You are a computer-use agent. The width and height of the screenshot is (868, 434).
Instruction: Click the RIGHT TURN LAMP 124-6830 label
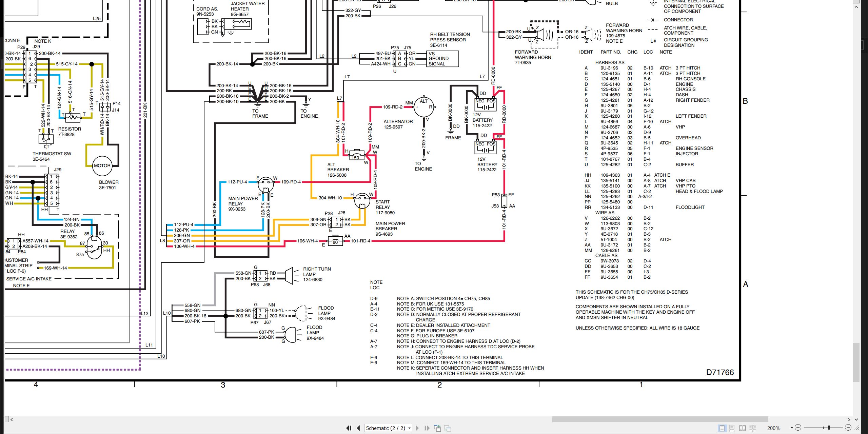tap(317, 274)
